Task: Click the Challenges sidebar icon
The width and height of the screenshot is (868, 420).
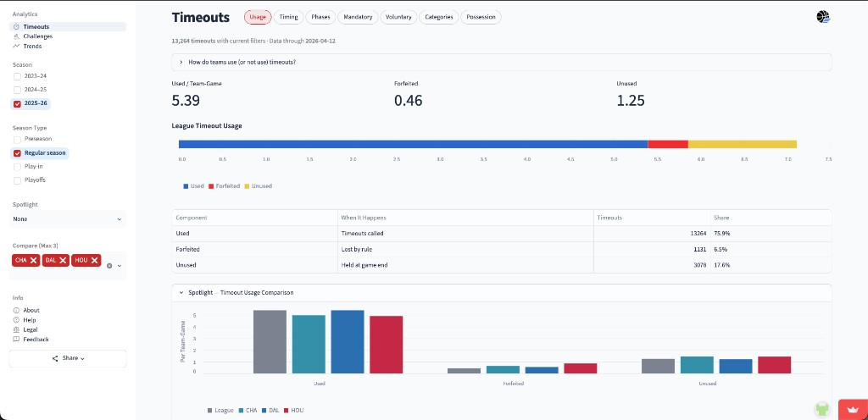Action: coord(17,36)
